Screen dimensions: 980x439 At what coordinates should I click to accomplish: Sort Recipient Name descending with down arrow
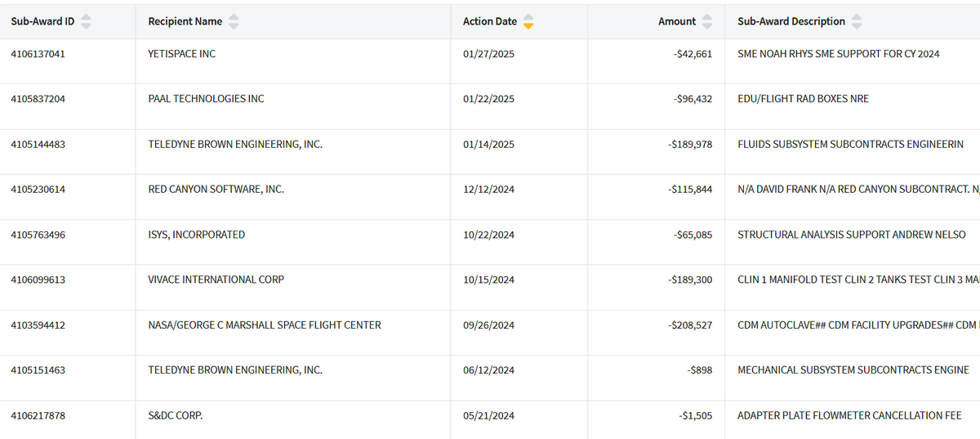click(234, 26)
